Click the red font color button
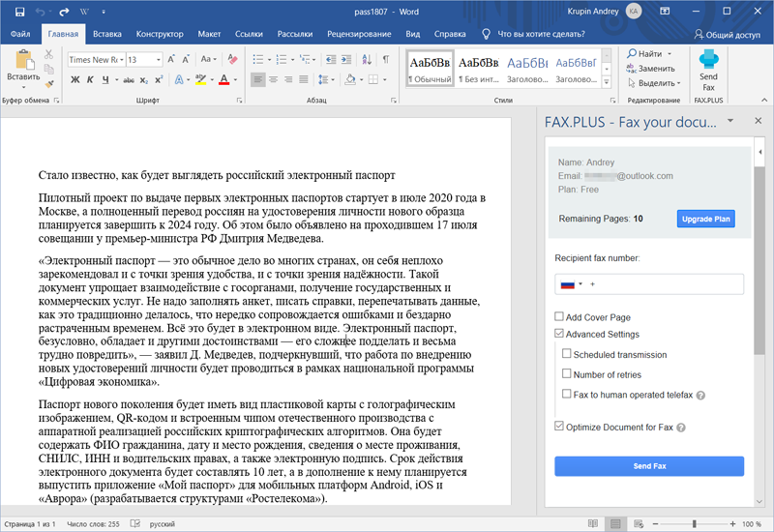This screenshot has height=532, width=774. [x=223, y=79]
